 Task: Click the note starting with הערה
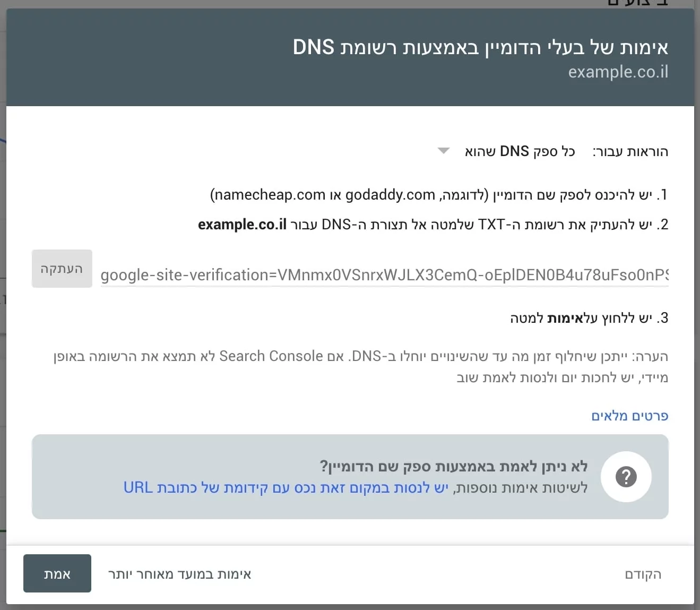coord(361,366)
